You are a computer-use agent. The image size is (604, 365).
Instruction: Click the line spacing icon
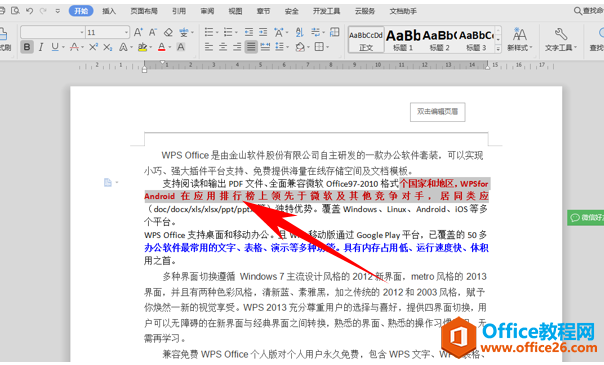pos(279,47)
